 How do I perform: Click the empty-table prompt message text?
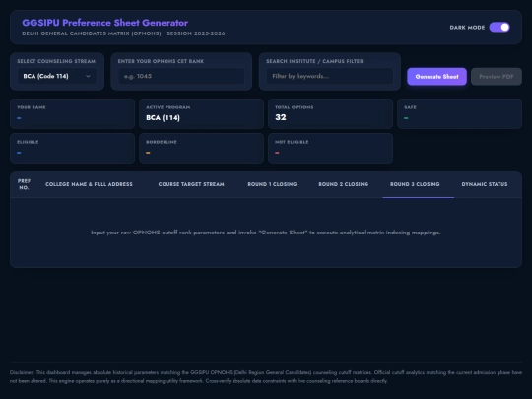click(266, 233)
